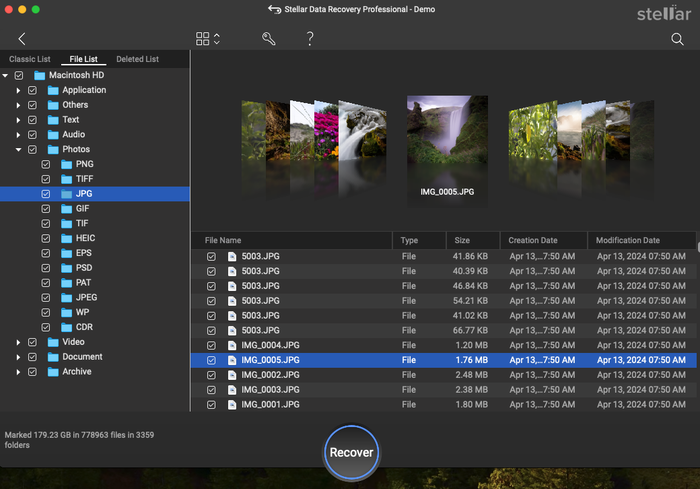
Task: Toggle the EPS folder checkbox
Action: [x=46, y=253]
